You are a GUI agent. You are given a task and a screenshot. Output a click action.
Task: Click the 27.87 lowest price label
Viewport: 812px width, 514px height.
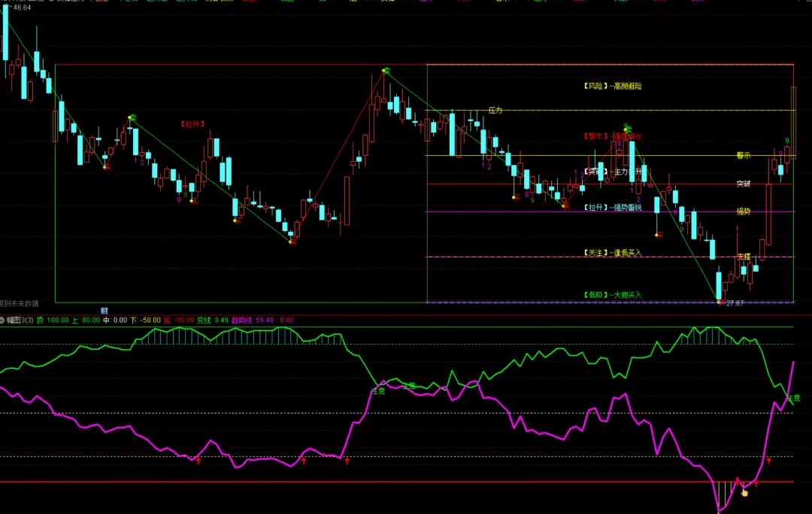tap(735, 303)
